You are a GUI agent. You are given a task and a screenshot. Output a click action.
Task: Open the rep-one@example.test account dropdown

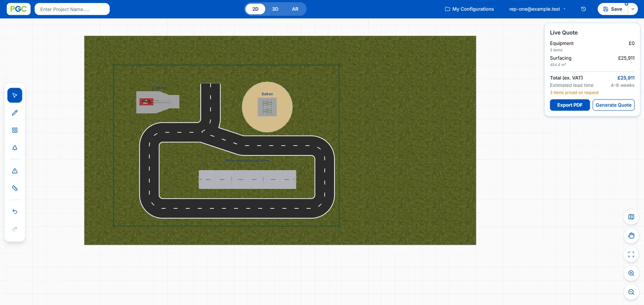[x=537, y=9]
